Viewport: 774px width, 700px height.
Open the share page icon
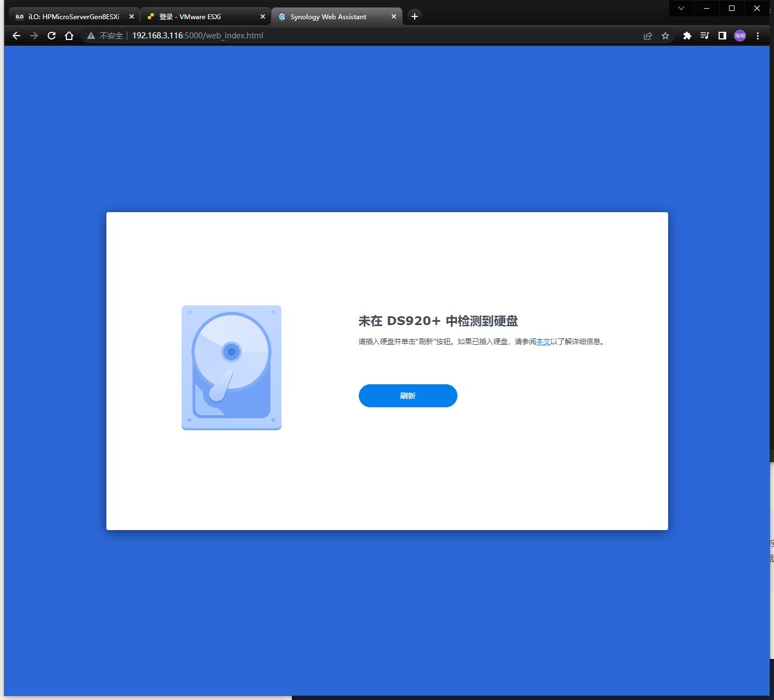[x=648, y=36]
